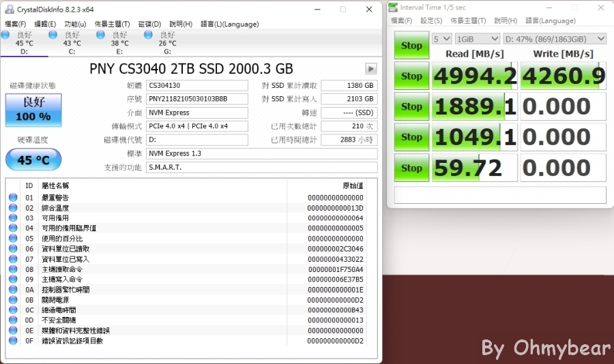The width and height of the screenshot is (614, 364).
Task: Click the 良好 100 % health status button
Action: pyautogui.click(x=33, y=110)
